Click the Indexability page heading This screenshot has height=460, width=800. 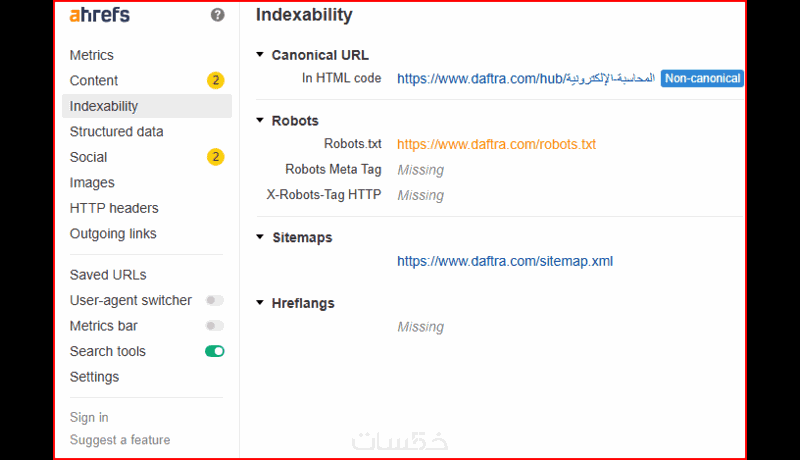point(304,15)
